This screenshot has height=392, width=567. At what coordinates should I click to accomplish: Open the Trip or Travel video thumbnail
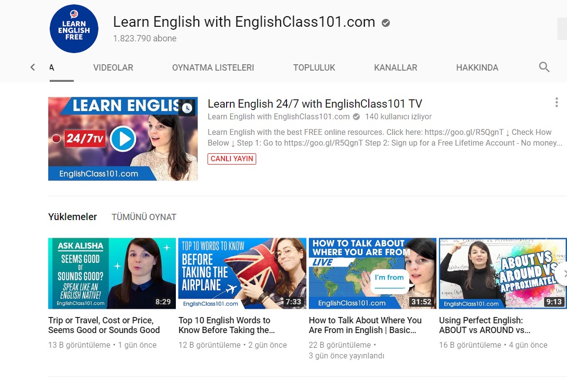coord(112,273)
